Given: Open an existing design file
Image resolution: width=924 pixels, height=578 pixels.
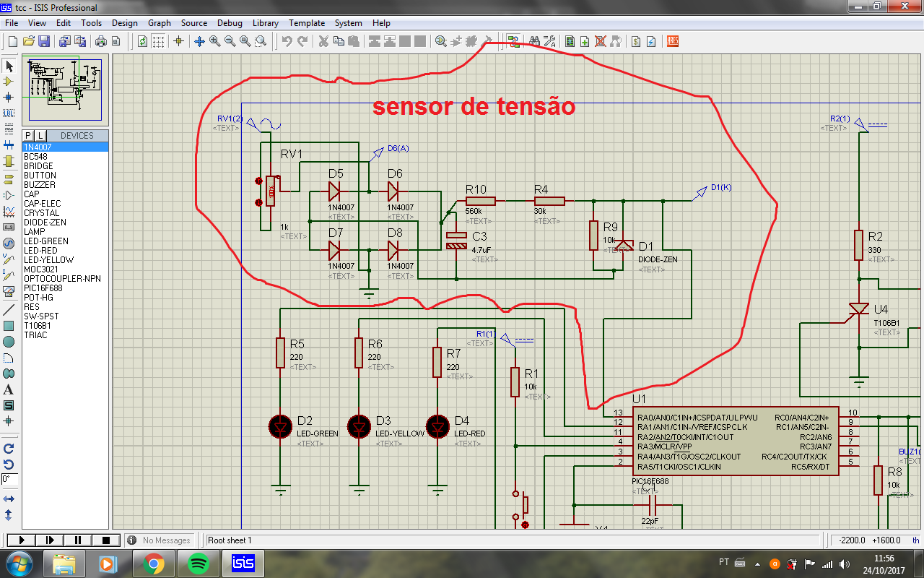Looking at the screenshot, I should [x=29, y=41].
